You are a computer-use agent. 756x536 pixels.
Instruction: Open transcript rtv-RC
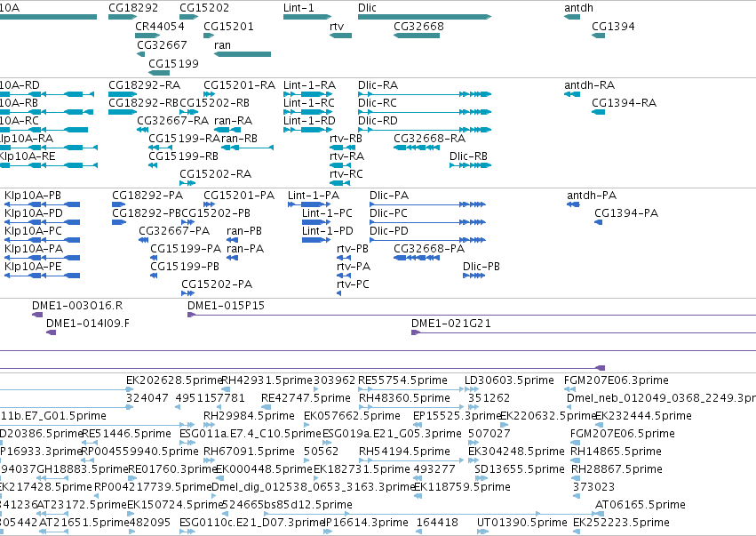[x=346, y=173]
